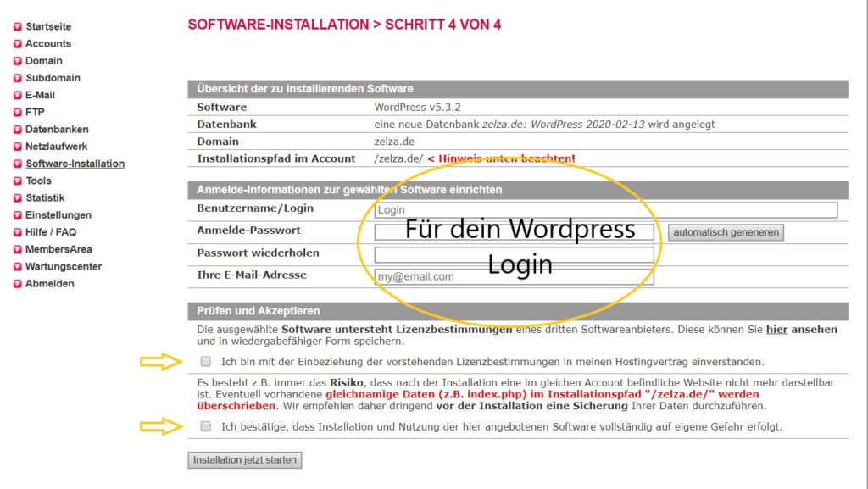Click 'Installation jetzt starten' button
Image resolution: width=868 pixels, height=489 pixels.
[245, 459]
